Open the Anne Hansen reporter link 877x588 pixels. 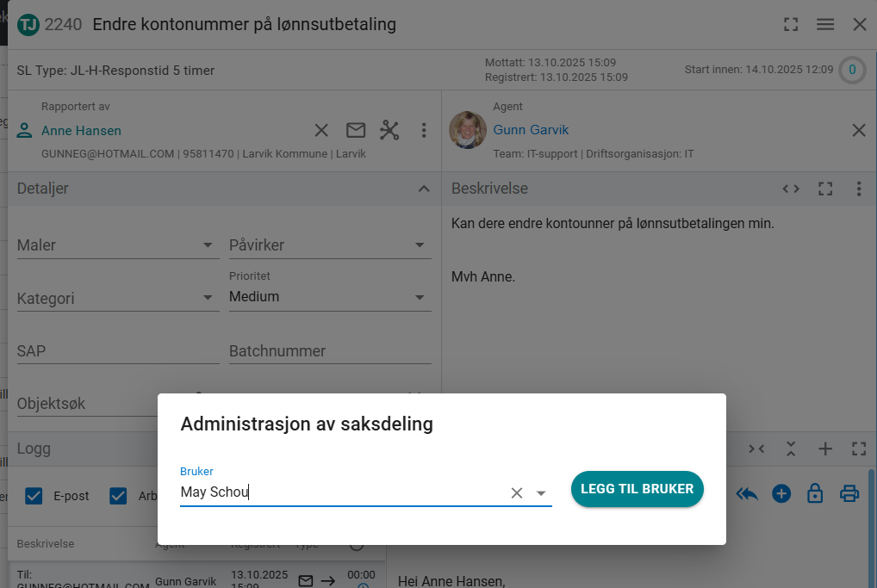pyautogui.click(x=81, y=131)
